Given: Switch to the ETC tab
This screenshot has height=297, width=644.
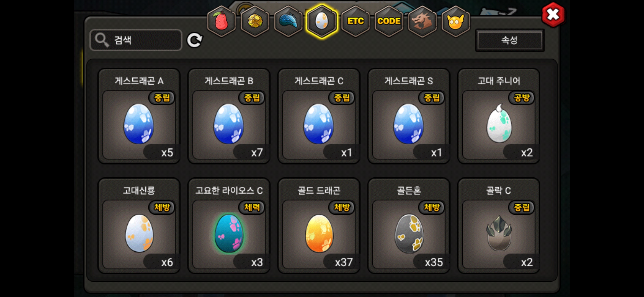Looking at the screenshot, I should 355,21.
